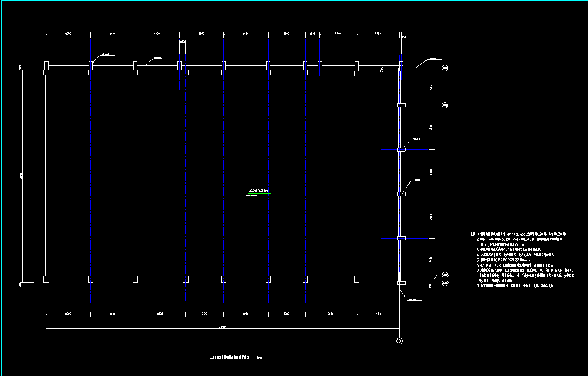Click the grid axis bubble labeled B
588x376 pixels.
tap(399, 341)
